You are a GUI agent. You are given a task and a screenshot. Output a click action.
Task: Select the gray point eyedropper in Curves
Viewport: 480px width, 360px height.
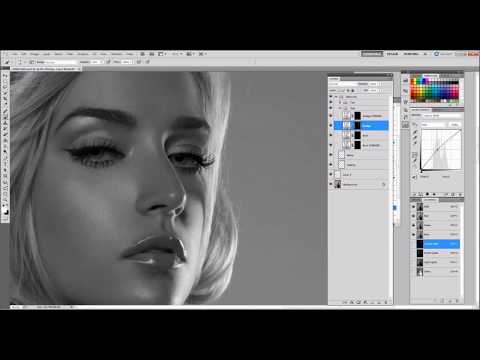(x=415, y=137)
